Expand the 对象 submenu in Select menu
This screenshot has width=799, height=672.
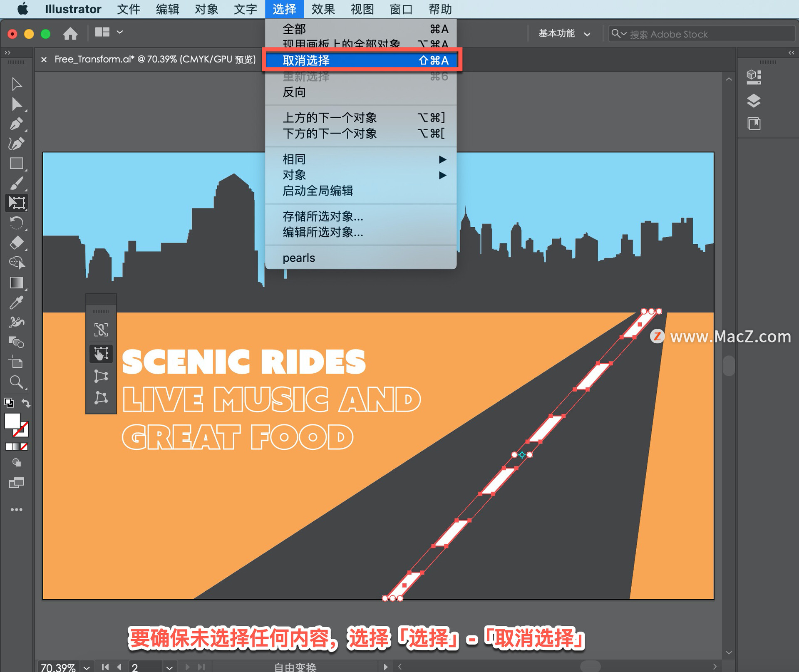(x=361, y=175)
